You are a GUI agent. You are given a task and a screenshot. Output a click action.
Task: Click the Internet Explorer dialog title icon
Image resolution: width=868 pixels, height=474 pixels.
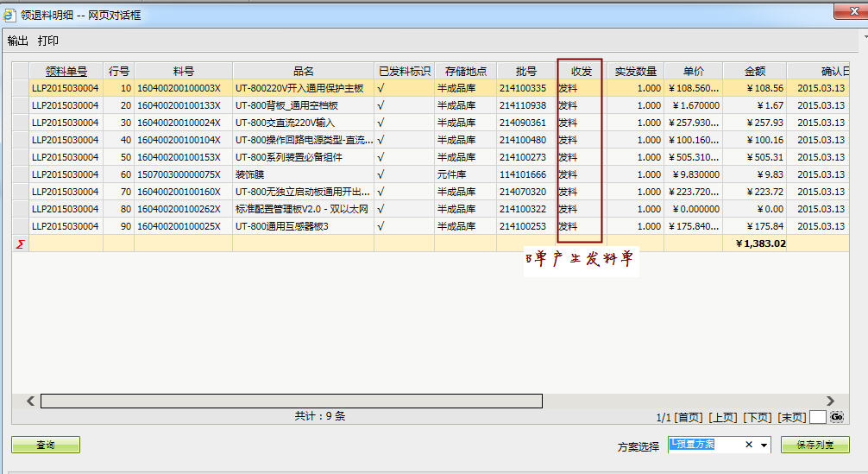(9, 15)
